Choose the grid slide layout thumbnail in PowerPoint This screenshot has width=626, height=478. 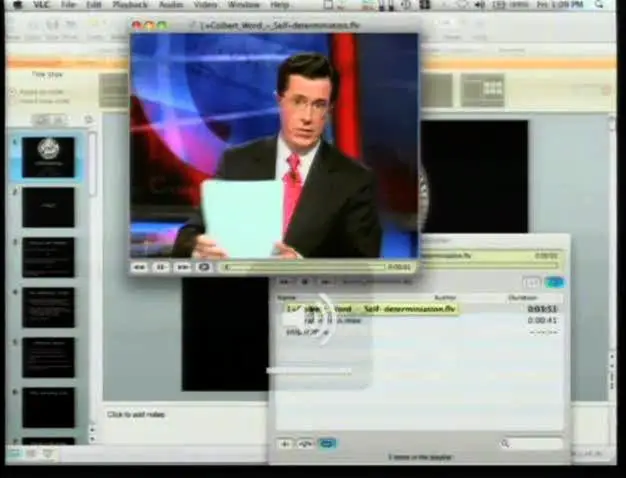[482, 90]
